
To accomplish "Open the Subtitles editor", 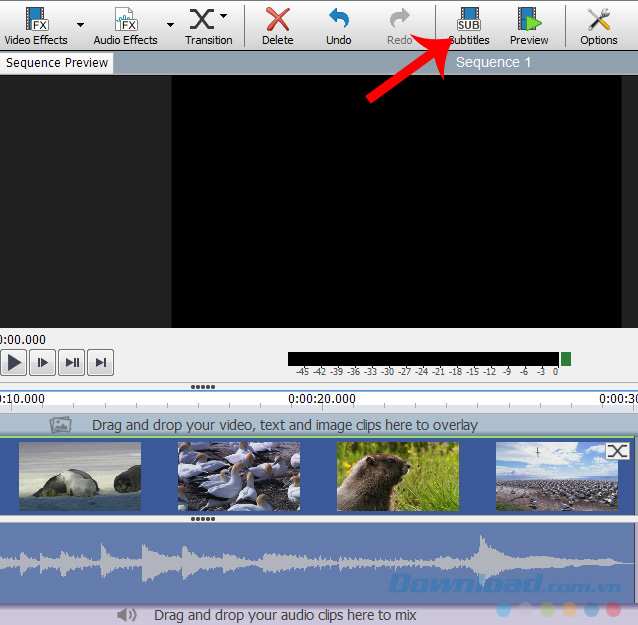I will click(x=468, y=25).
